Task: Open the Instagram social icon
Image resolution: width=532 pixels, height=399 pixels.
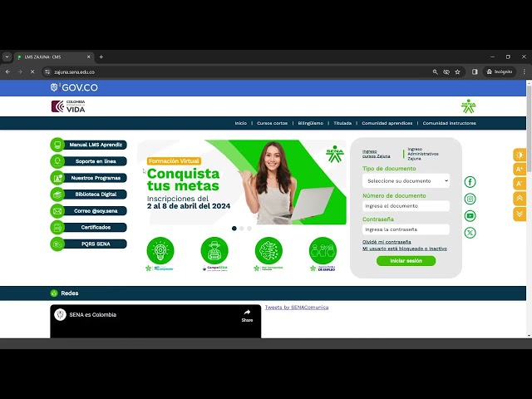Action: [470, 199]
